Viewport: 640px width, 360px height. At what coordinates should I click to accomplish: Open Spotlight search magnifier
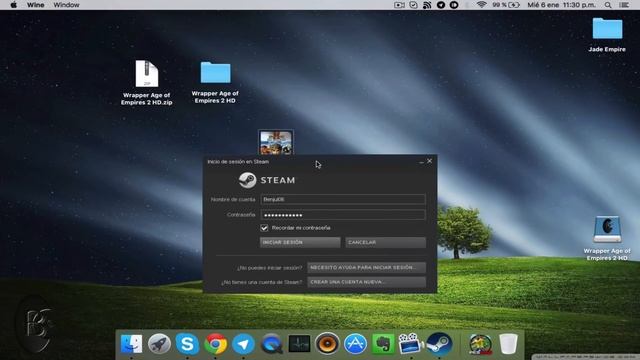click(x=608, y=5)
